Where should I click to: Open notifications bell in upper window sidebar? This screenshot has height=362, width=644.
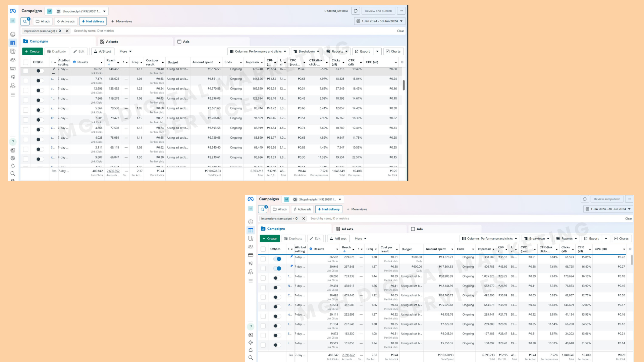coord(13,166)
